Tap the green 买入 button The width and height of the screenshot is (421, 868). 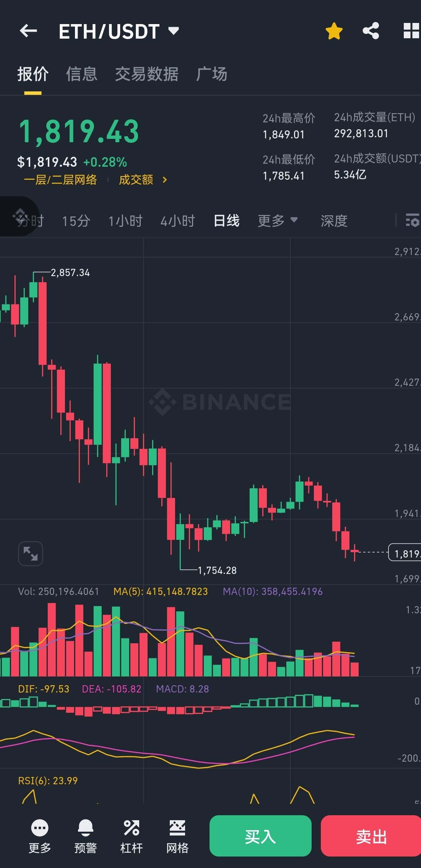260,836
